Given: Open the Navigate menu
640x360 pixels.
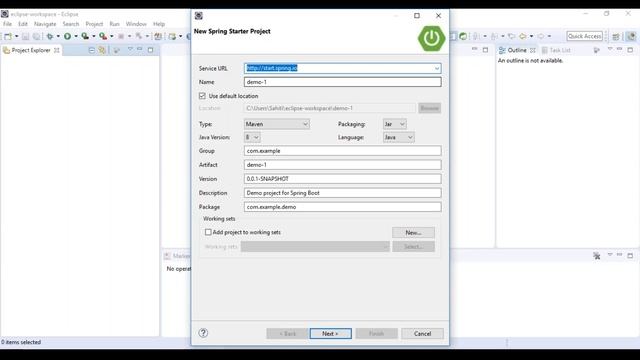Looking at the screenshot, I should pyautogui.click(x=45, y=24).
